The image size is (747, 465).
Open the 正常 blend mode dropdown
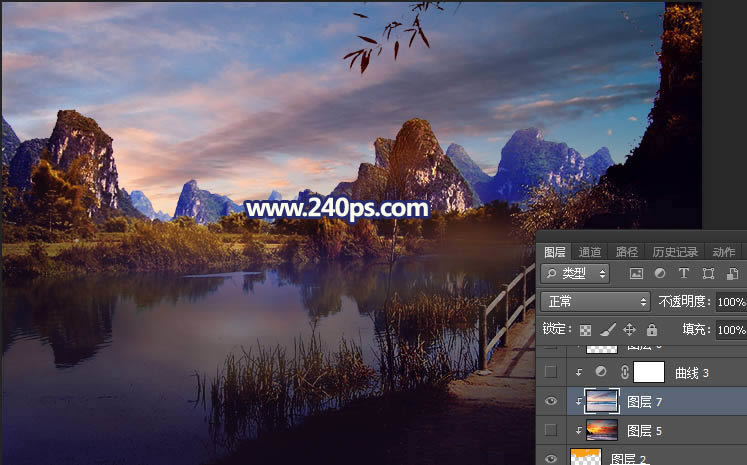[x=596, y=301]
